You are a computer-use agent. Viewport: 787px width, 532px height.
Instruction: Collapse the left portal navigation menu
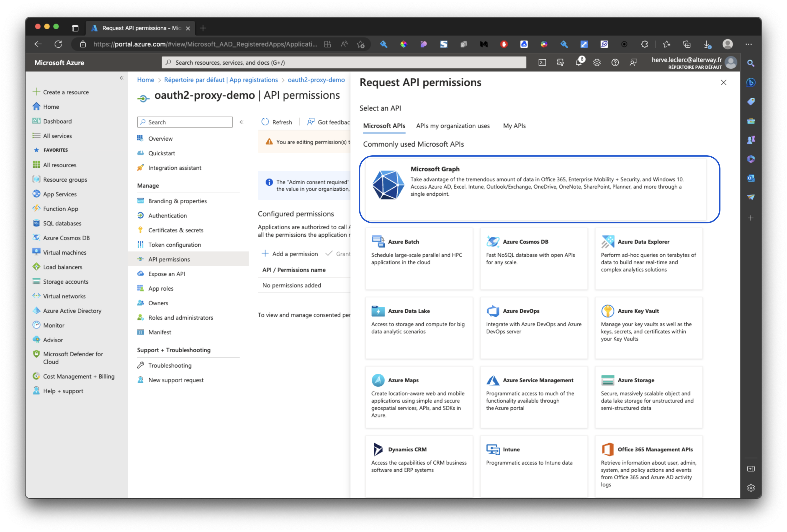pyautogui.click(x=122, y=78)
